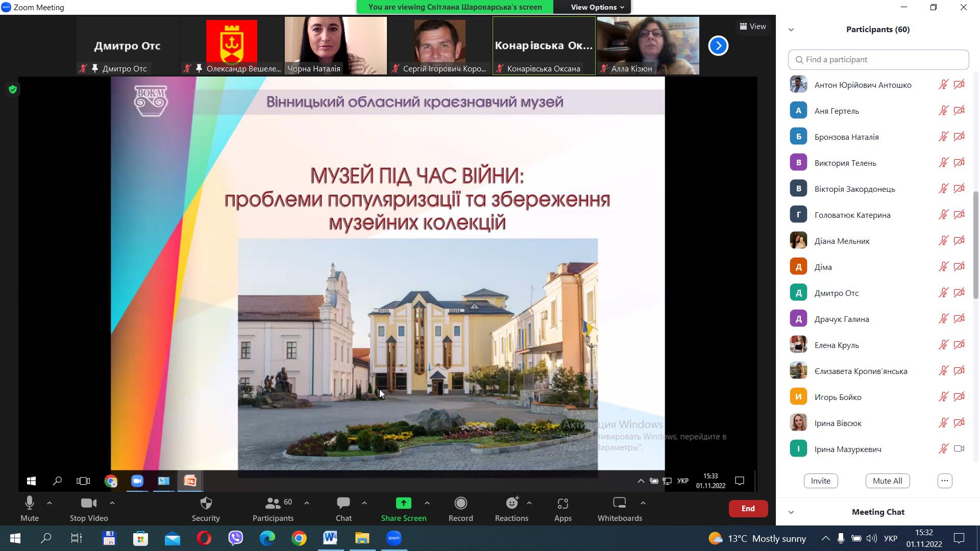Collapse the Participants (60) panel chevron

(x=791, y=30)
